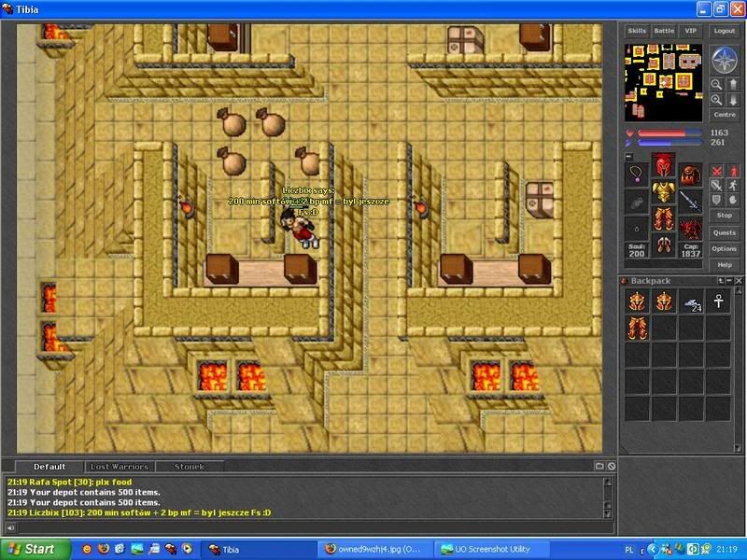
Task: Close the Backpack container window
Action: point(739,281)
